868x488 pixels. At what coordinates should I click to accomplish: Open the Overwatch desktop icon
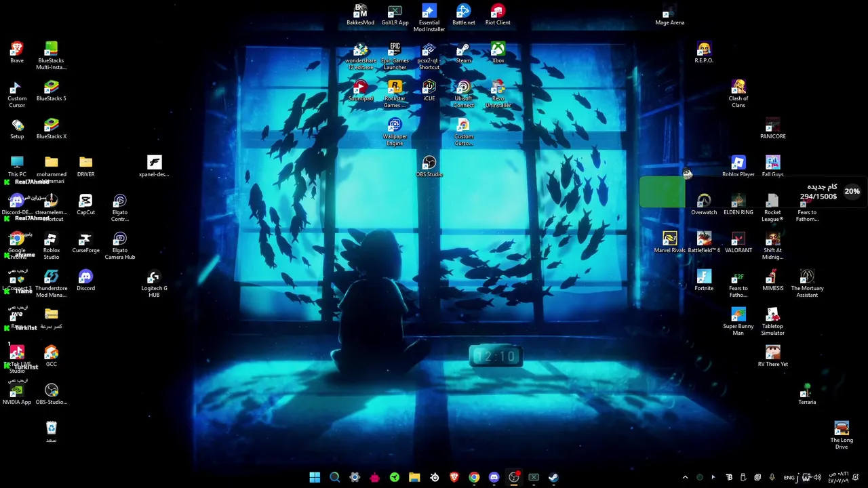coord(704,205)
